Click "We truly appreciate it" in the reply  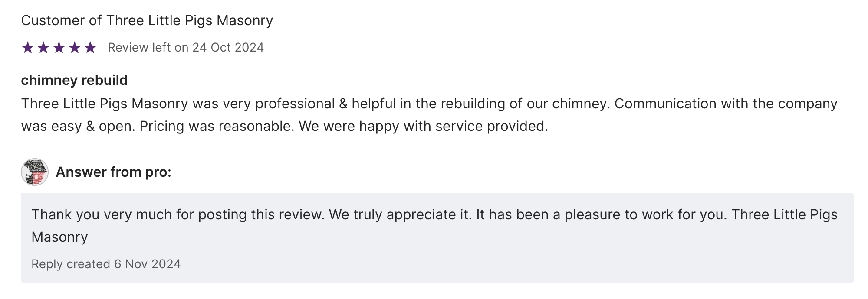tap(400, 214)
